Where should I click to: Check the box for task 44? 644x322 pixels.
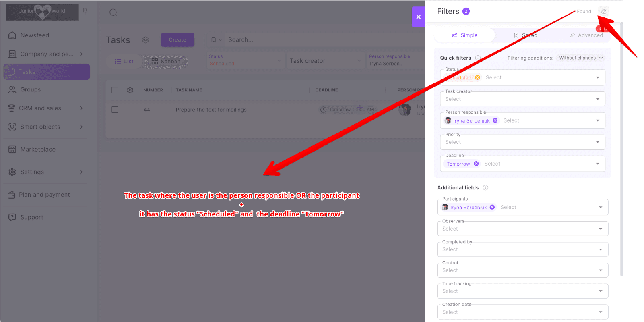(115, 110)
